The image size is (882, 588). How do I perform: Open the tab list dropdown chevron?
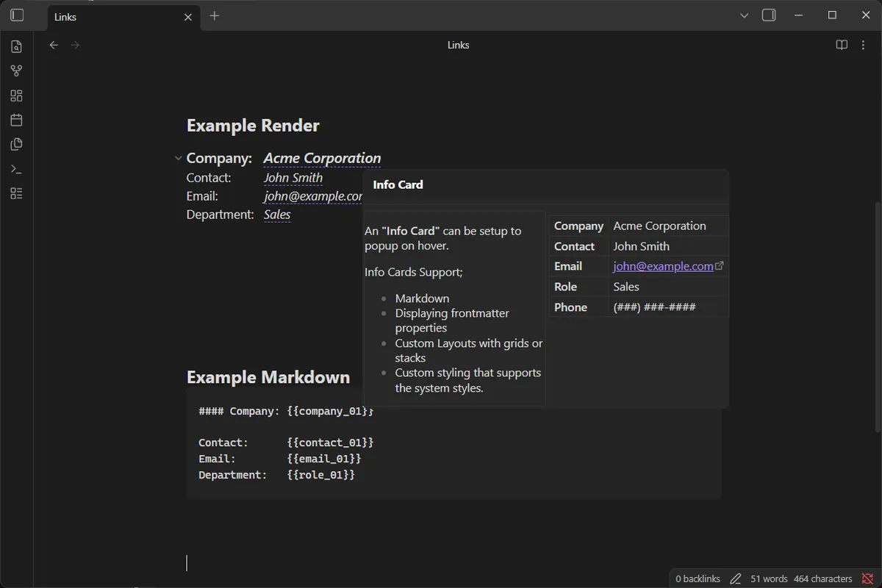pos(745,15)
